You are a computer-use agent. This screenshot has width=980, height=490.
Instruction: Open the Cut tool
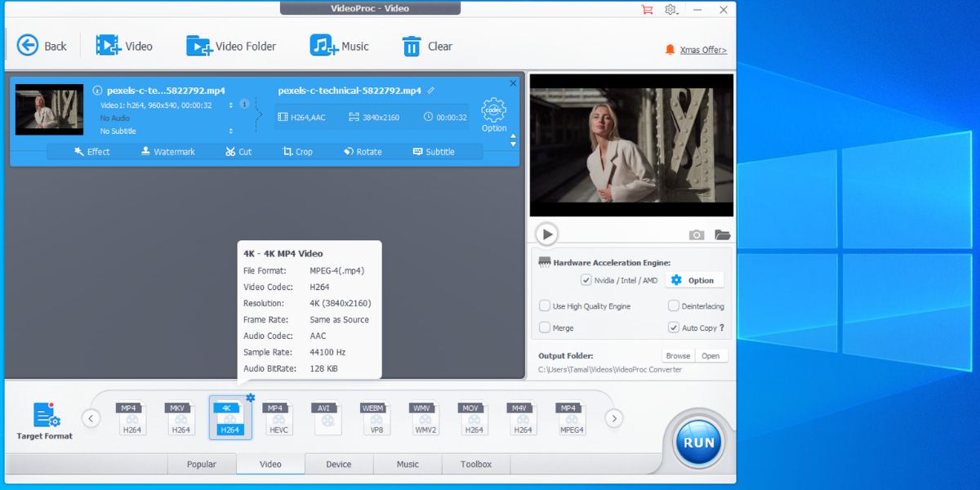click(x=238, y=151)
